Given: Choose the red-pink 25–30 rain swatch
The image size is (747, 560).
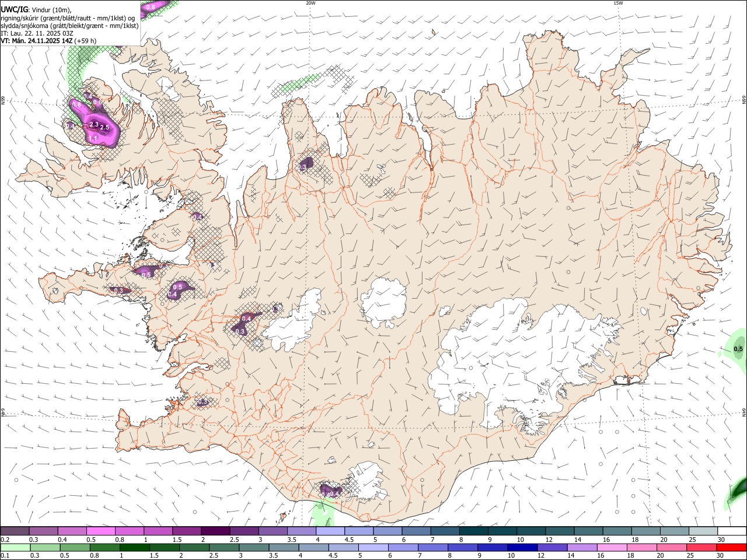Looking at the screenshot, I should [702, 547].
